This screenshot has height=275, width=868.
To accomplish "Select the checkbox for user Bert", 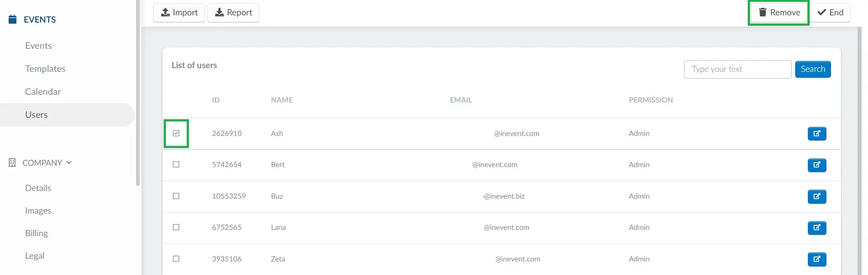I will coord(176,164).
